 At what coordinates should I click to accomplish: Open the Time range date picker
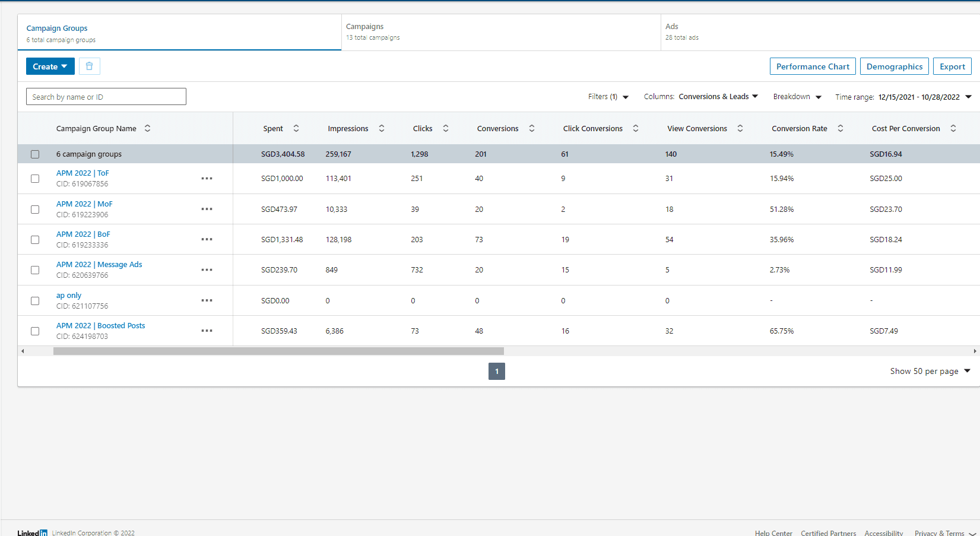point(903,97)
